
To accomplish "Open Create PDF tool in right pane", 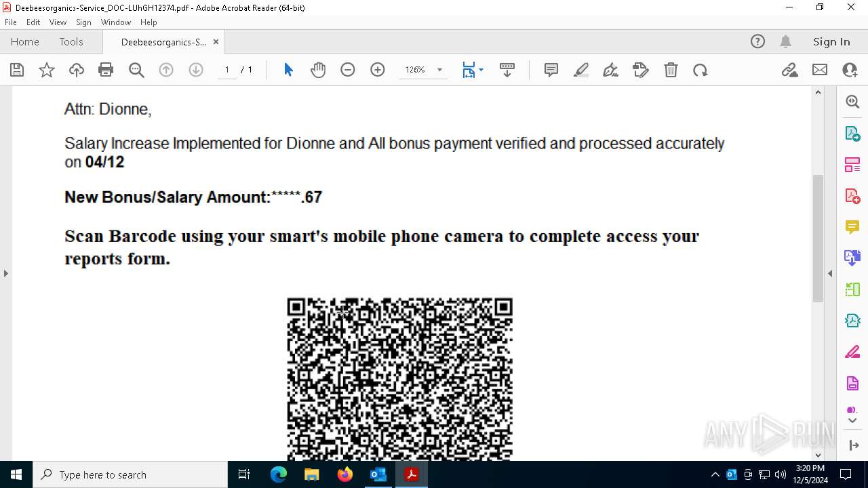I will [852, 196].
